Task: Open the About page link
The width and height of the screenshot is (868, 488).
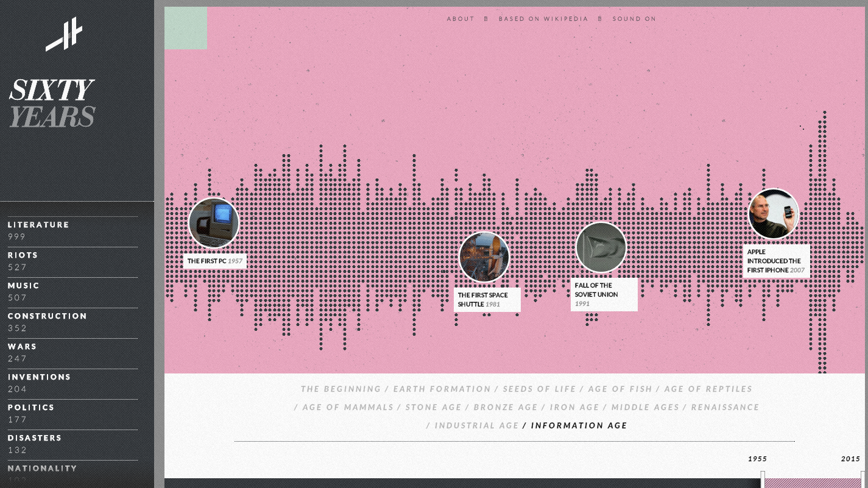Action: [460, 19]
